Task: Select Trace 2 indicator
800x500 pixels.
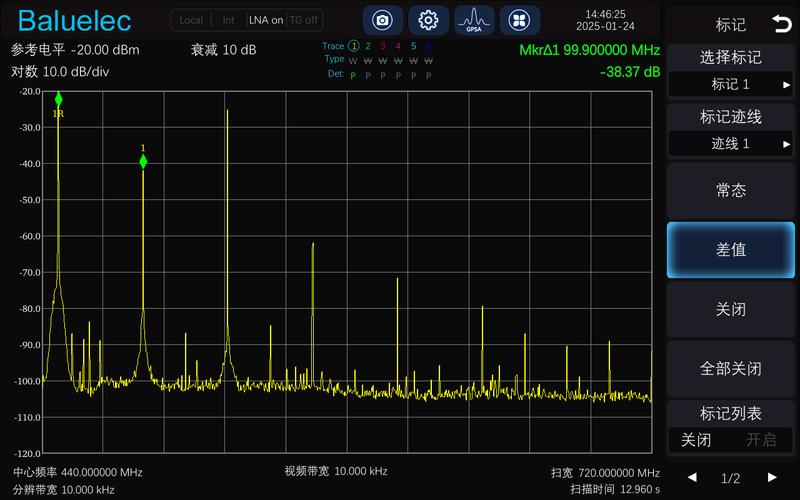Action: pos(368,46)
